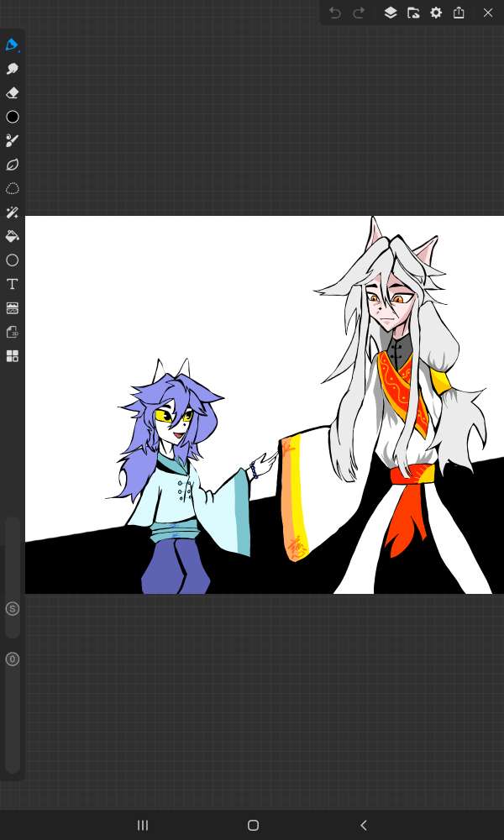Open the image import tool
Viewport: 504px width, 840px height.
click(12, 308)
